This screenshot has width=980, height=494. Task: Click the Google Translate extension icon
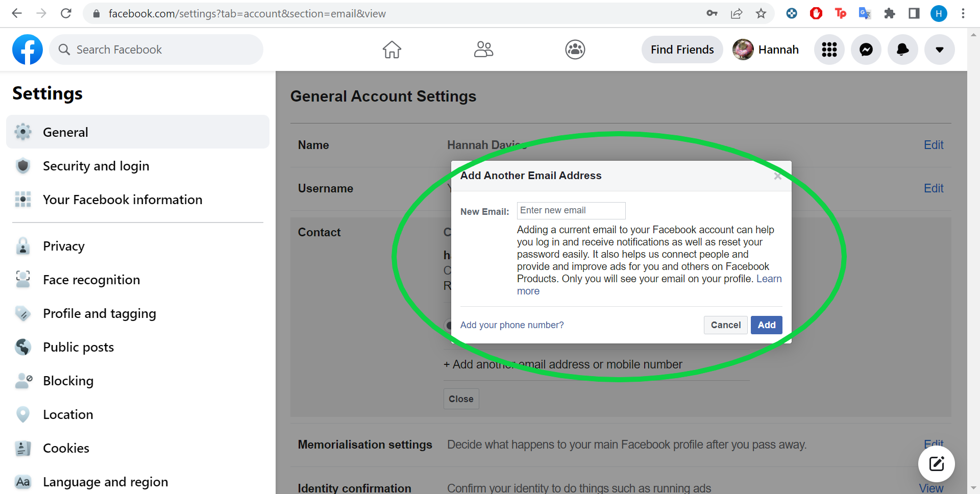[x=865, y=13]
